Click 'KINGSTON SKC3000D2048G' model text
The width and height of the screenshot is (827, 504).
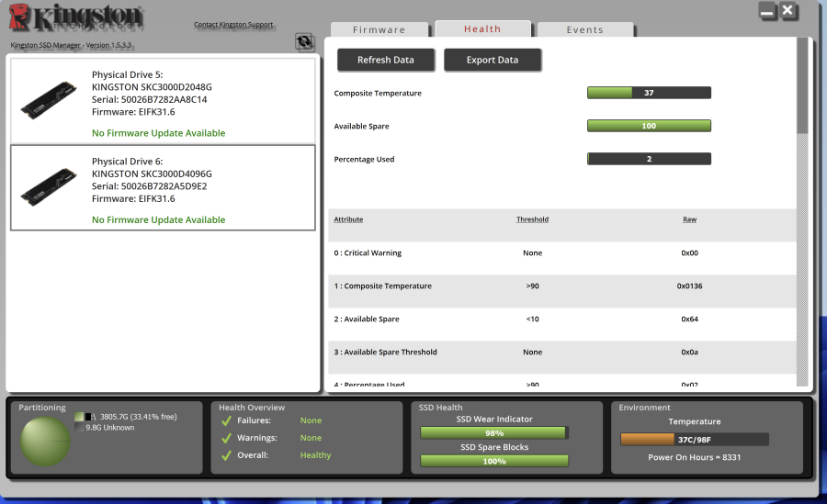152,87
